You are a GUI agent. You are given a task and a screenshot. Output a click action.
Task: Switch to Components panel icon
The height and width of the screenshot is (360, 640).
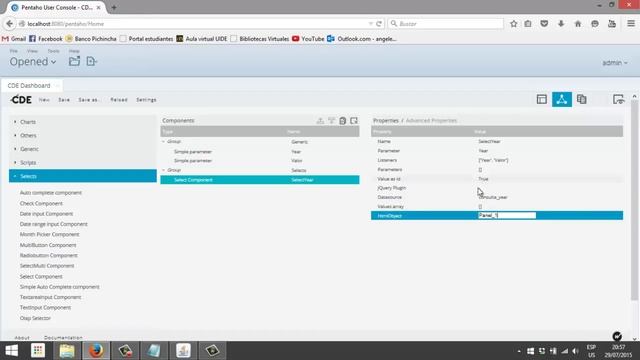click(x=562, y=99)
